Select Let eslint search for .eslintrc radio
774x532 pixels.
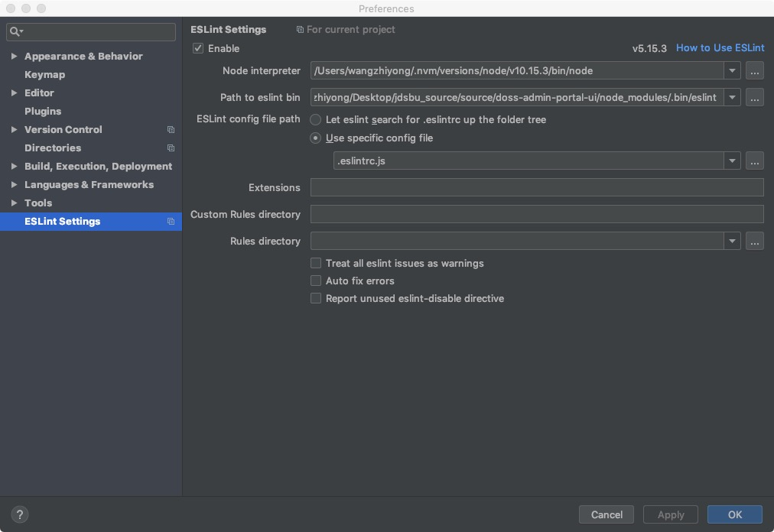pos(315,120)
